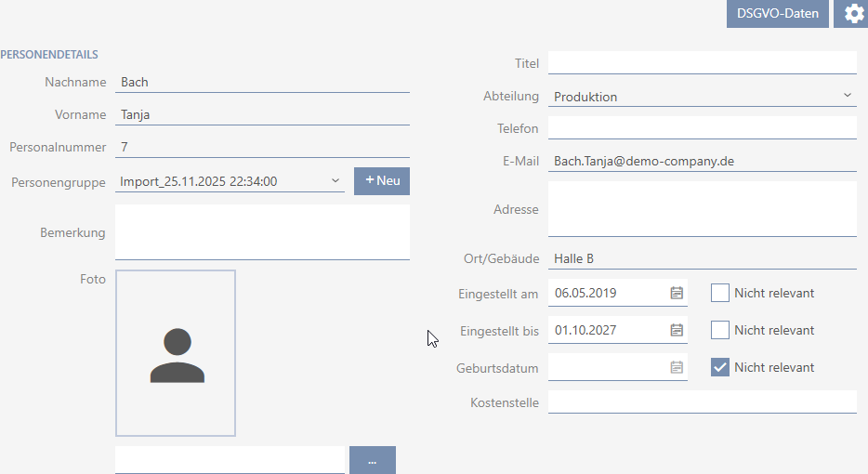Screen dimensions: 868x474
Task: Open calendar picker for Geburtsdatum
Action: (x=677, y=367)
